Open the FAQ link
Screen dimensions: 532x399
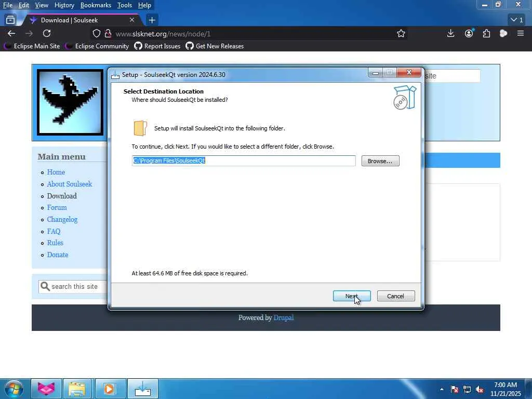point(54,231)
